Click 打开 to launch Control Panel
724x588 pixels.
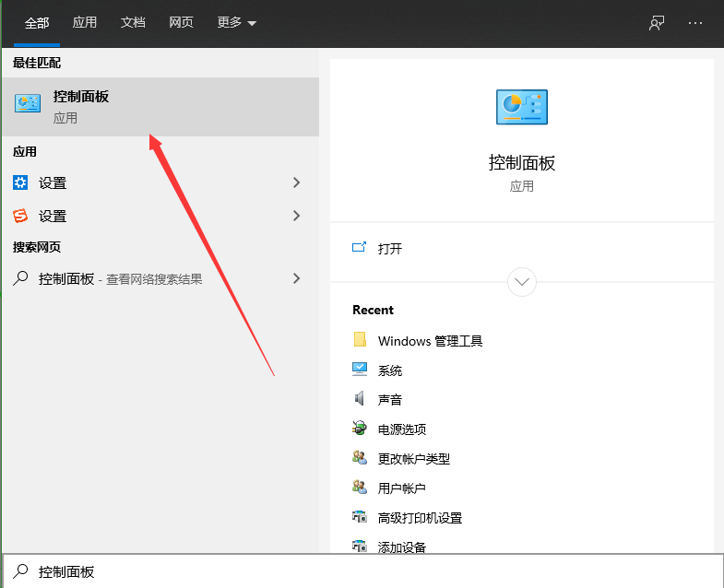[x=390, y=249]
